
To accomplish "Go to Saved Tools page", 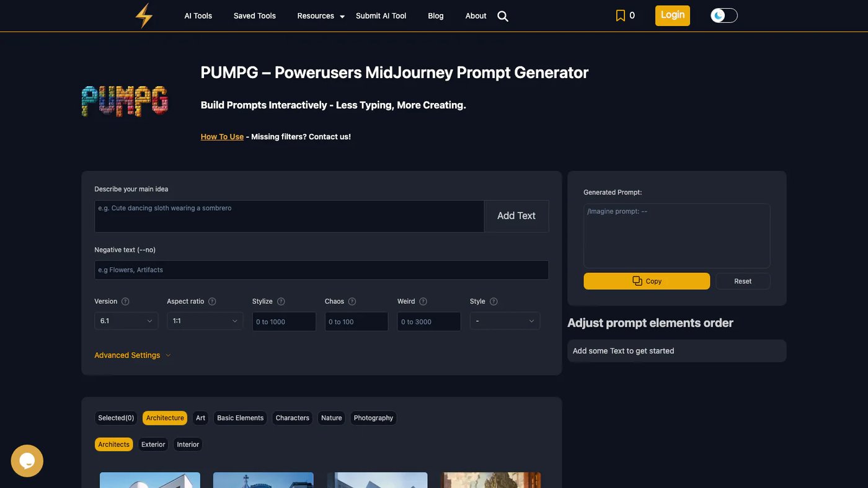I will [255, 16].
